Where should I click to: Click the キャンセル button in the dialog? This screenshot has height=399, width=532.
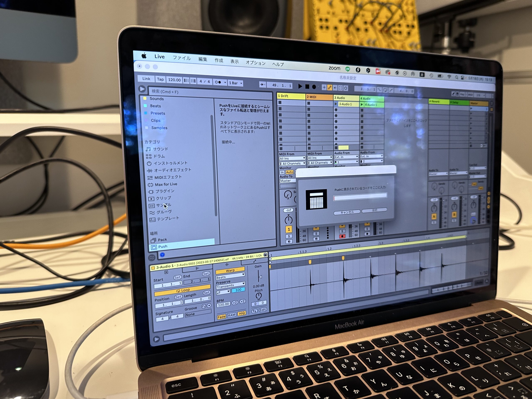point(347,212)
